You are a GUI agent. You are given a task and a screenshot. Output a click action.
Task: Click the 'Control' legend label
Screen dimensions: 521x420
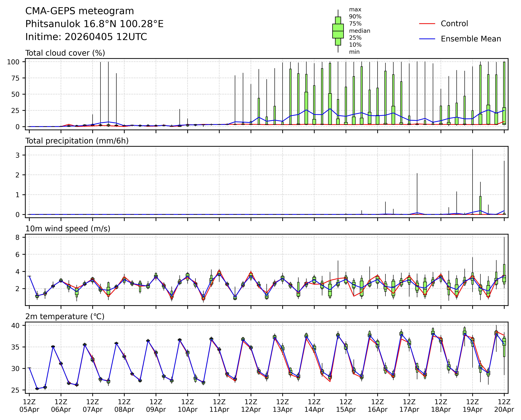tap(454, 24)
